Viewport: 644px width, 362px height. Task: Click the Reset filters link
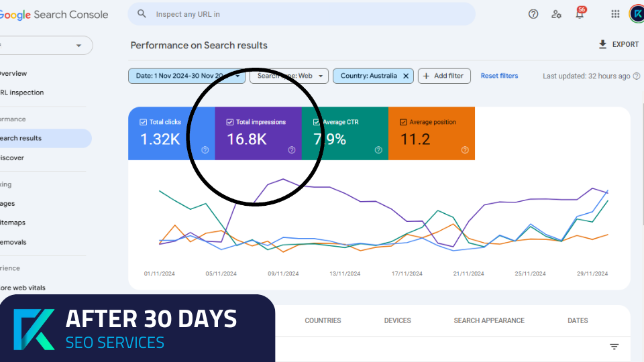click(x=499, y=76)
